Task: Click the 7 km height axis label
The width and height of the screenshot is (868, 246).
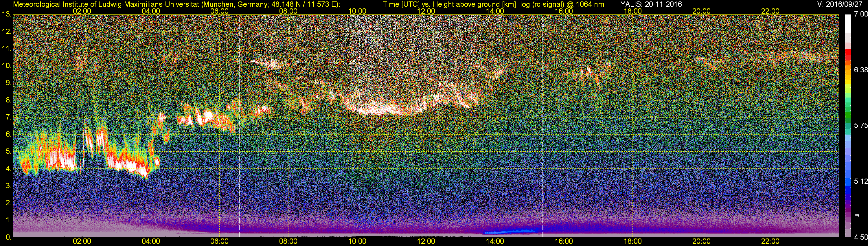Action: tap(8, 117)
